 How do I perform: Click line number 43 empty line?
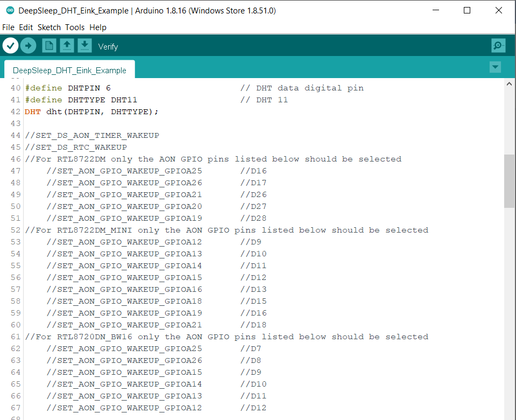click(x=16, y=123)
